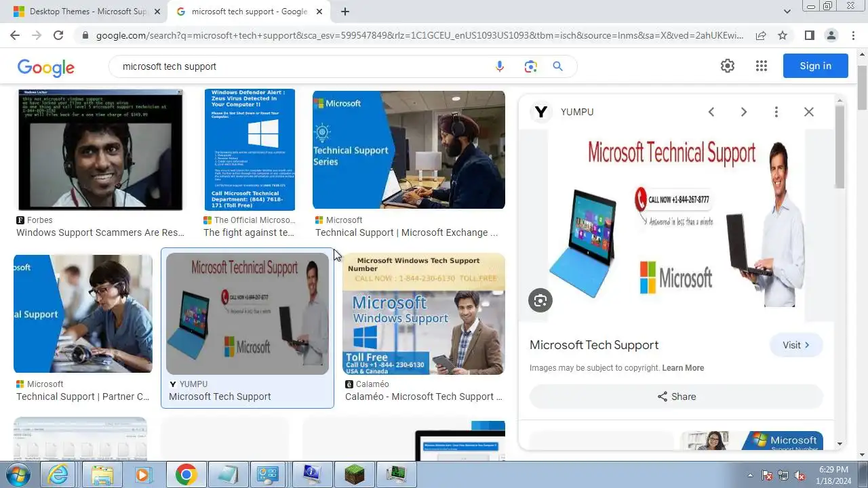
Task: Click the browser forward arrow
Action: (37, 35)
